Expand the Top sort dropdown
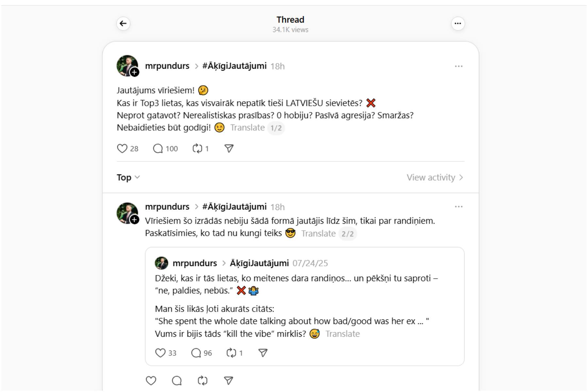The width and height of the screenshot is (588, 392). (x=128, y=177)
